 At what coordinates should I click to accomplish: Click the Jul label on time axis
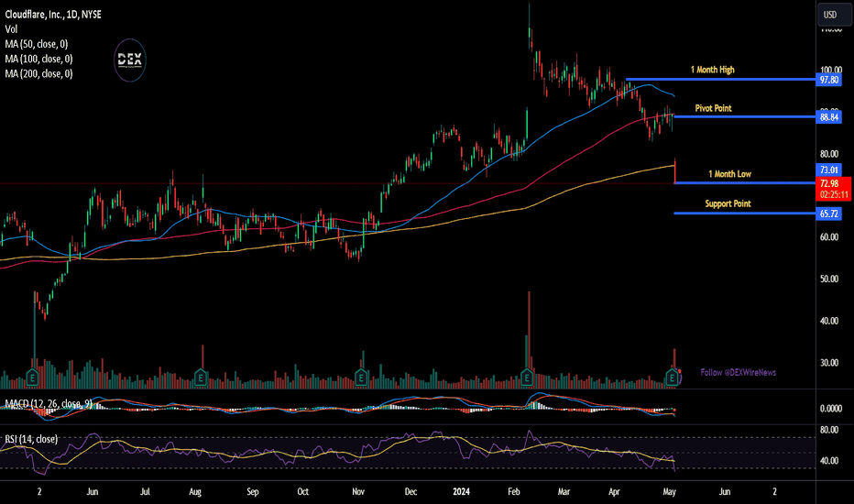click(145, 492)
